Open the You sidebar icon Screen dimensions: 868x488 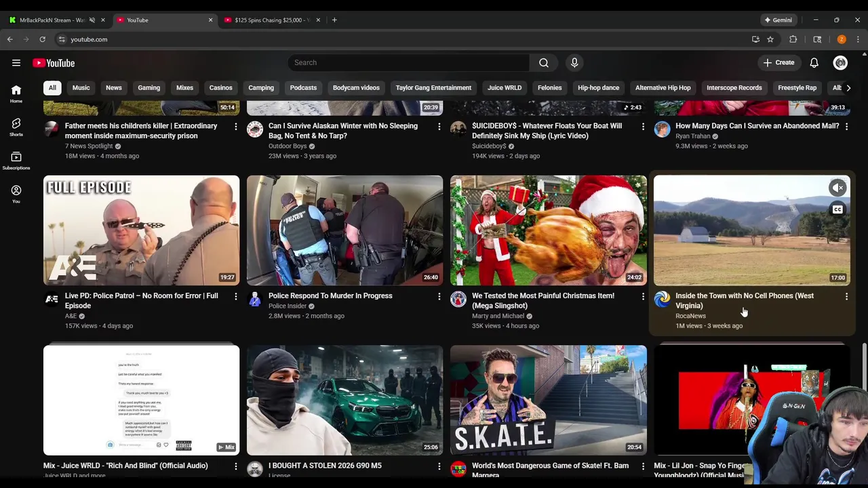coord(16,194)
